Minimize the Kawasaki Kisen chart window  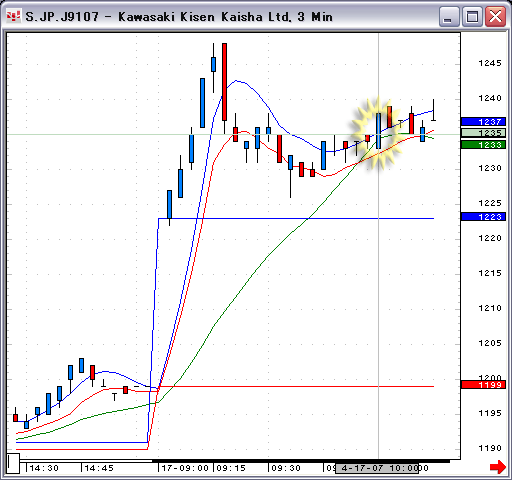tap(449, 16)
